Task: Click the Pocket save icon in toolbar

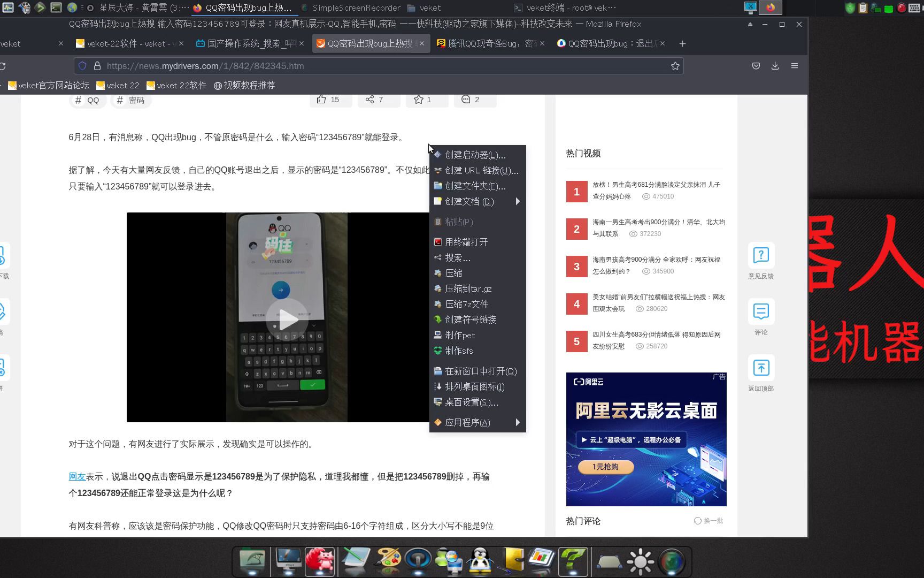Action: point(756,66)
